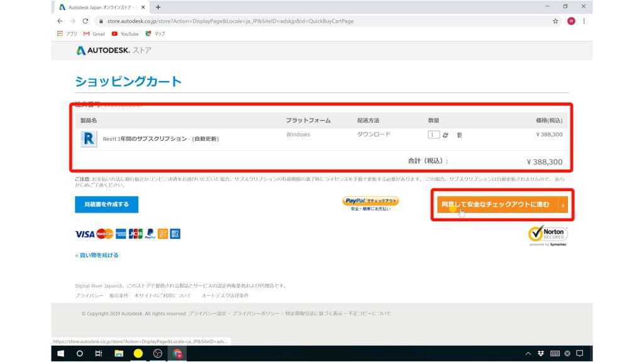
Task: Edit the quantity input field
Action: 435,134
